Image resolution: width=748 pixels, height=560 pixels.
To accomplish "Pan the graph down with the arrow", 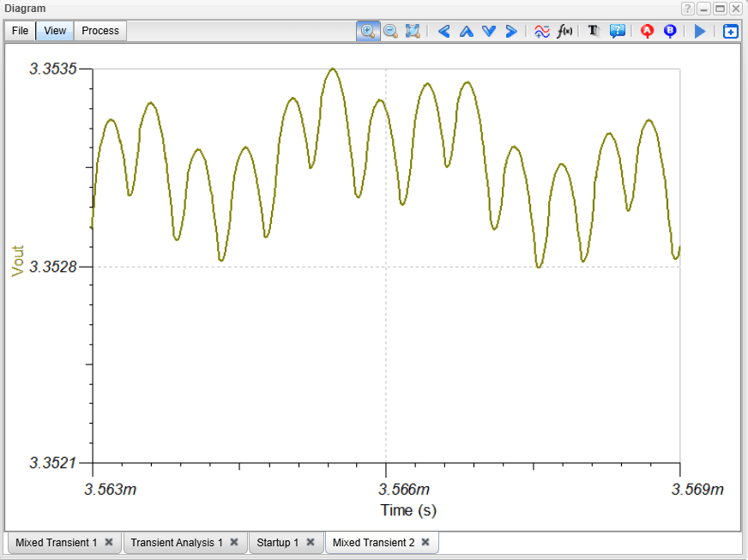I will [489, 31].
